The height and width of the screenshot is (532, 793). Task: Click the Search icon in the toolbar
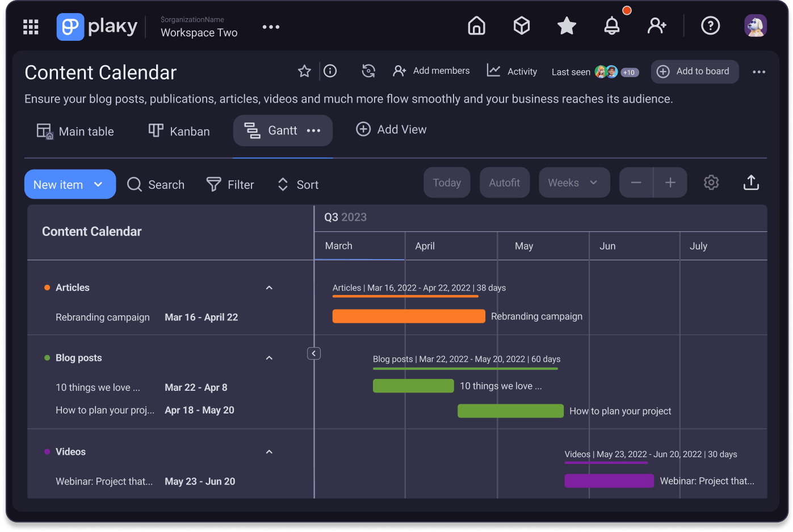(x=134, y=184)
